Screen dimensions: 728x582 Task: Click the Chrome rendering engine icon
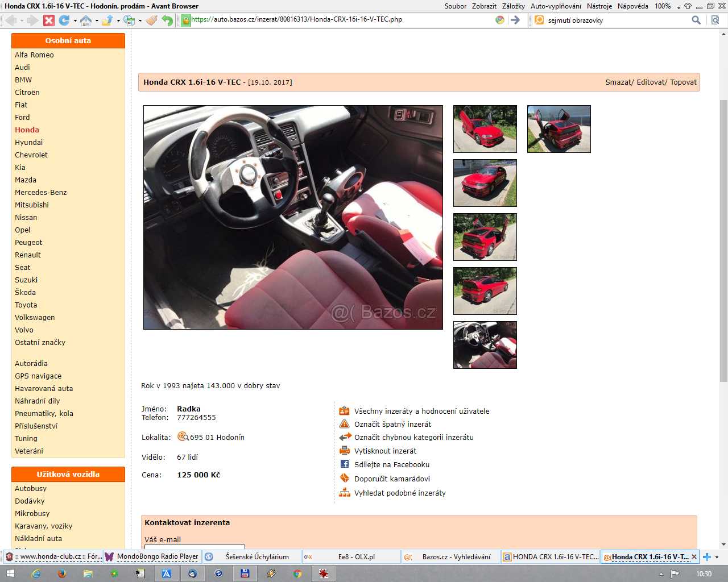coord(500,20)
